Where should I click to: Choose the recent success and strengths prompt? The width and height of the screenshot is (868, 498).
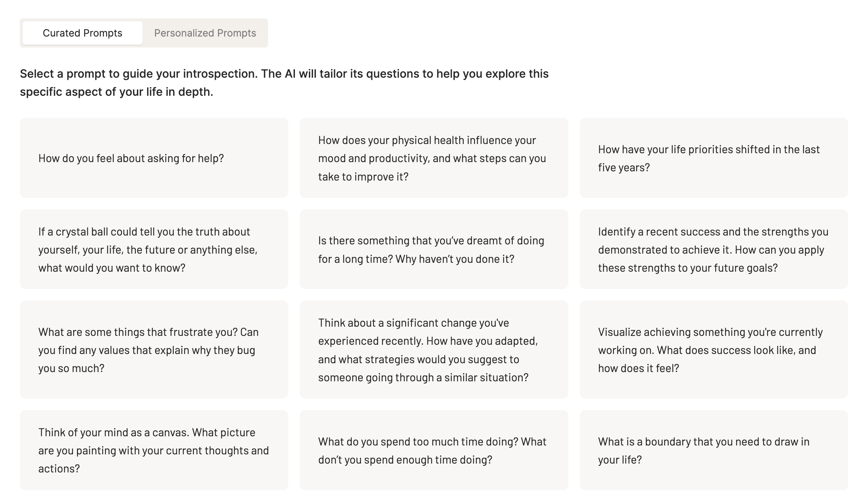pyautogui.click(x=713, y=249)
